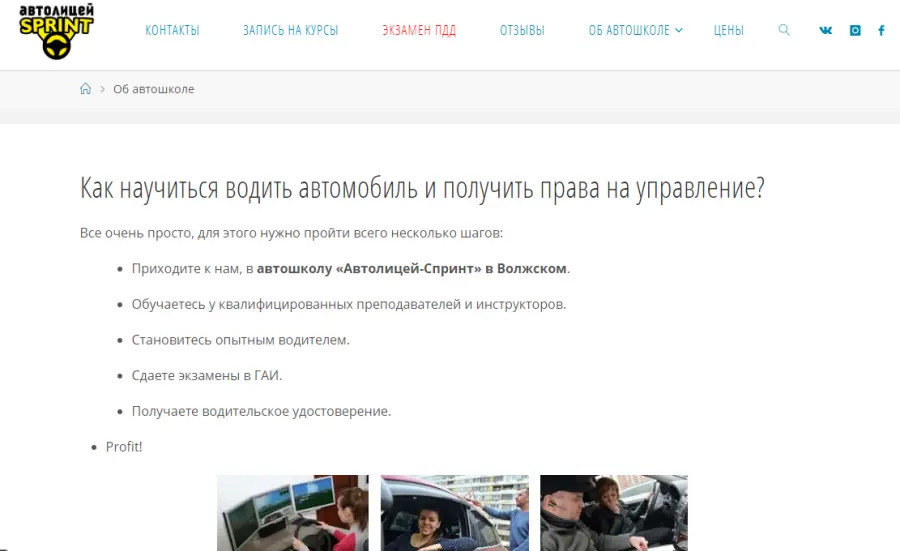Expand the «Об автошколе» navigation dropdown
Viewport: 900px width, 551px height.
(635, 30)
